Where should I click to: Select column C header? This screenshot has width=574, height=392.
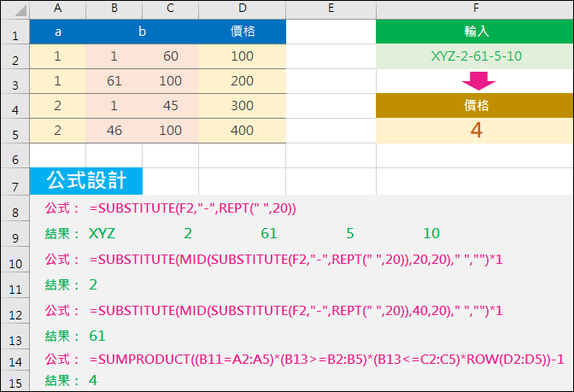(x=171, y=9)
